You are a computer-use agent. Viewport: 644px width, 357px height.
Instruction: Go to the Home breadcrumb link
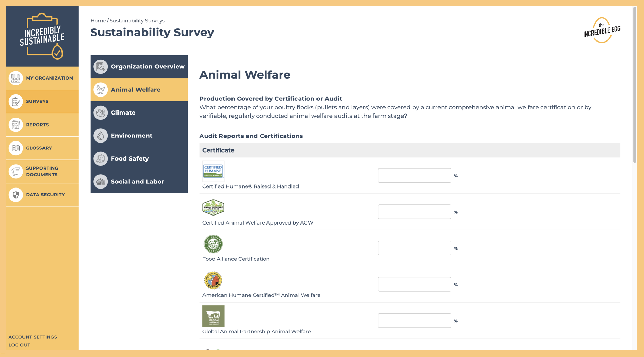pyautogui.click(x=98, y=21)
